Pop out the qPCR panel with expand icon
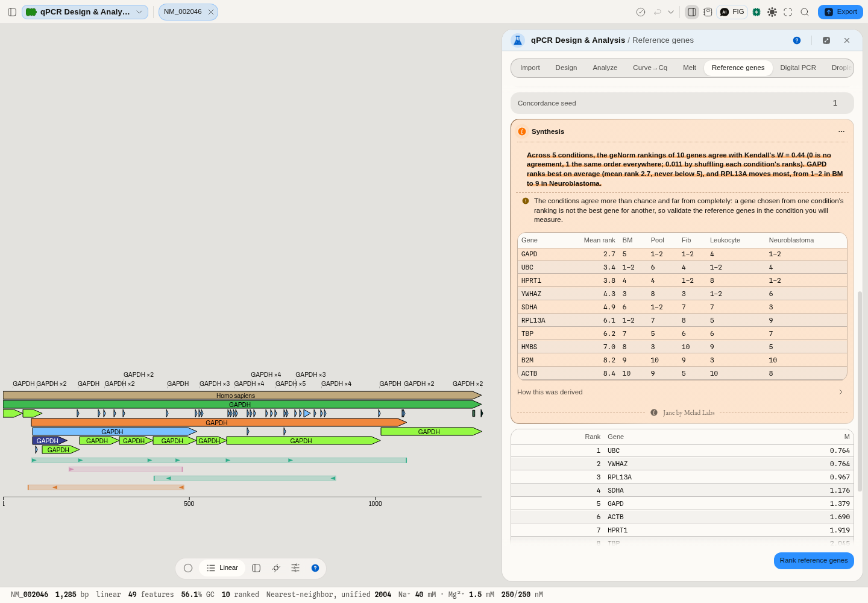This screenshot has width=868, height=603. (826, 40)
